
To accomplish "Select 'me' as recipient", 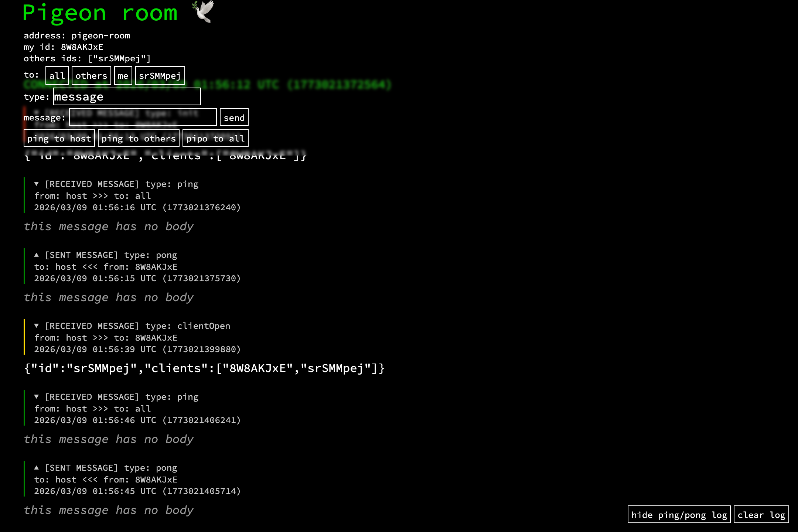I will (123, 76).
